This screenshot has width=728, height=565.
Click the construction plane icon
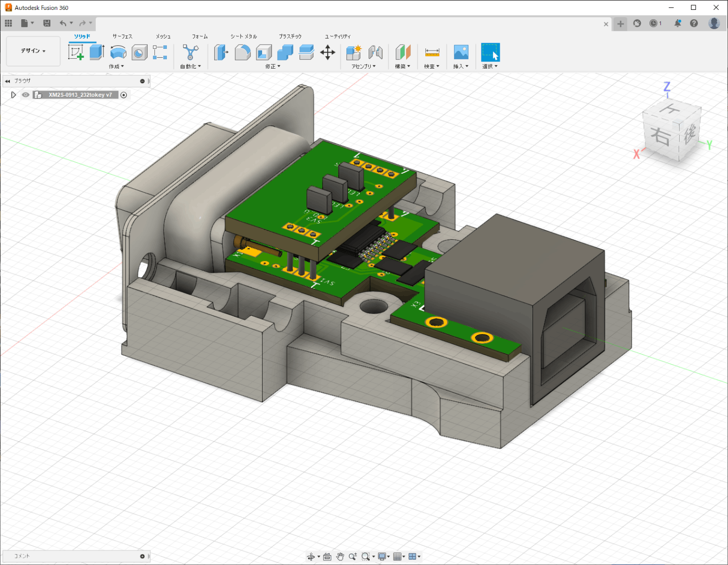click(x=403, y=52)
